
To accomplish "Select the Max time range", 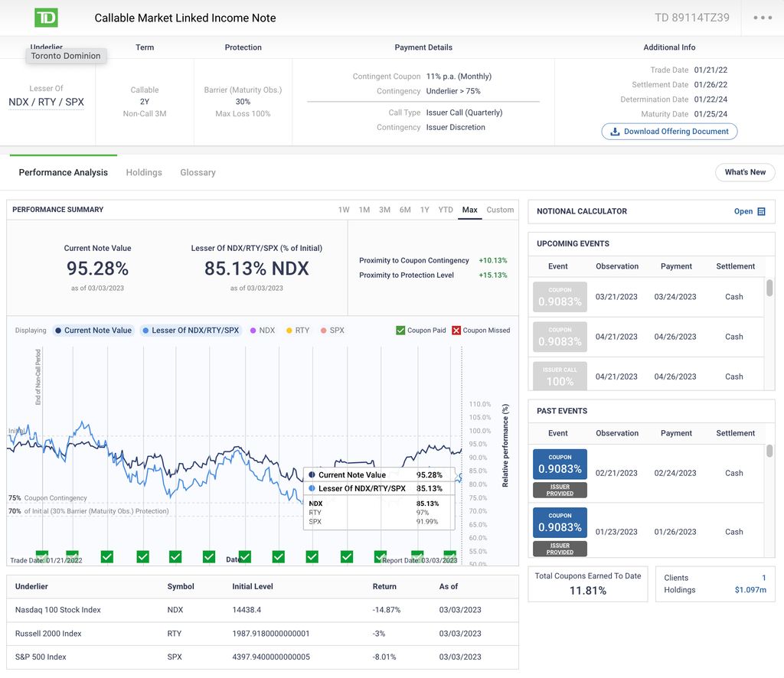I will pos(469,210).
